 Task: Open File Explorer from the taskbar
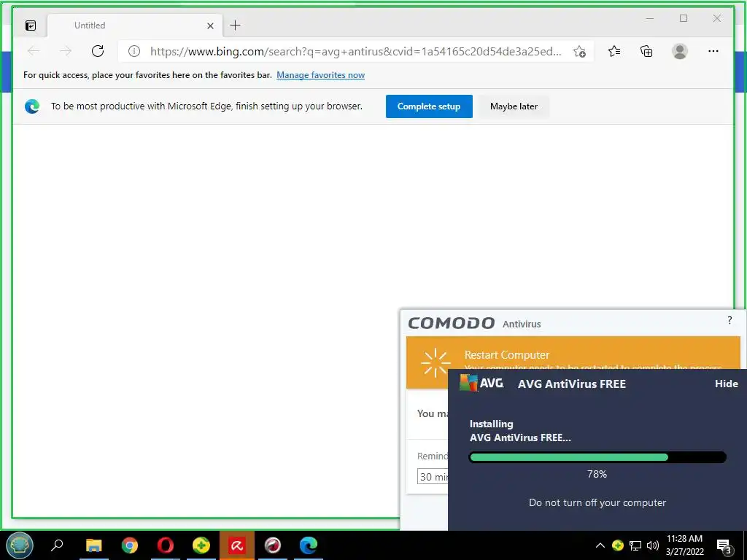[x=94, y=545]
